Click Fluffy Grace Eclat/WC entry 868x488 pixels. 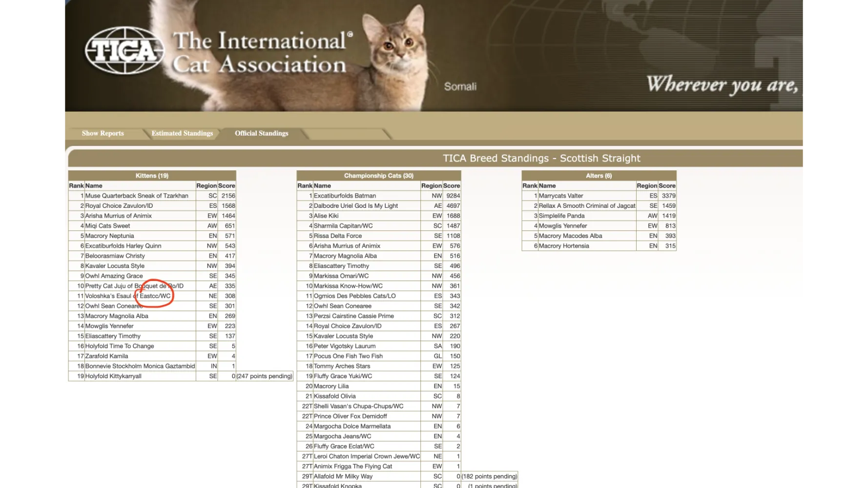click(x=344, y=446)
